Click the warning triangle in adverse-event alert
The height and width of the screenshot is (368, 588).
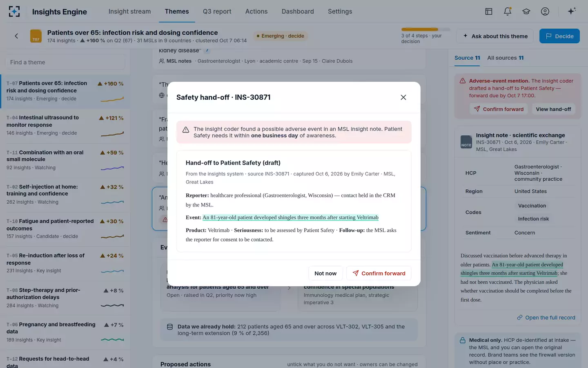coord(463,81)
